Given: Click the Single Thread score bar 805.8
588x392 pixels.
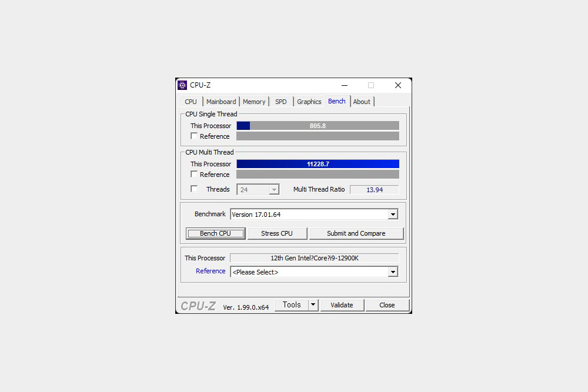Looking at the screenshot, I should click(x=318, y=126).
